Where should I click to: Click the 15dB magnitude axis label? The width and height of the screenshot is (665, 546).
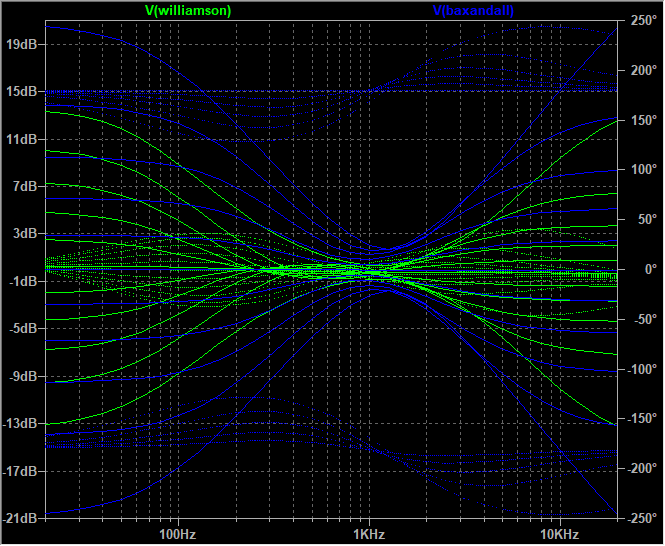22,92
